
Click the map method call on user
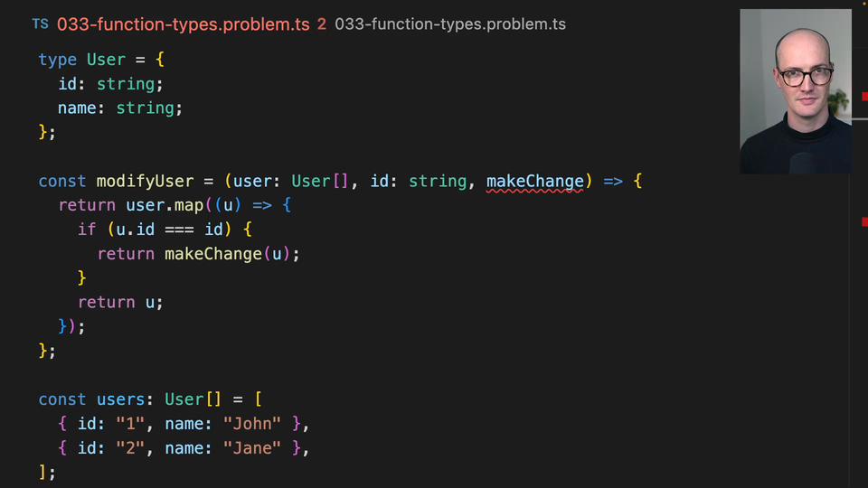tap(189, 205)
